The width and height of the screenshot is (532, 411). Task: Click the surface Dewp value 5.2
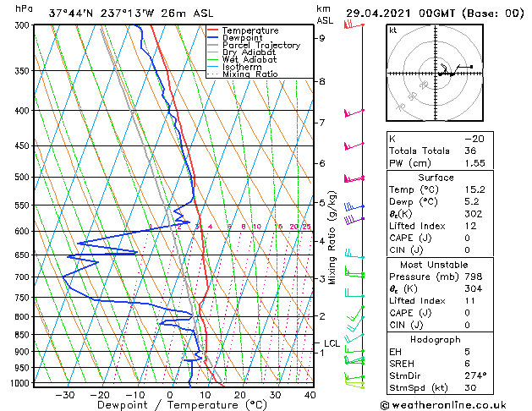tap(472, 202)
